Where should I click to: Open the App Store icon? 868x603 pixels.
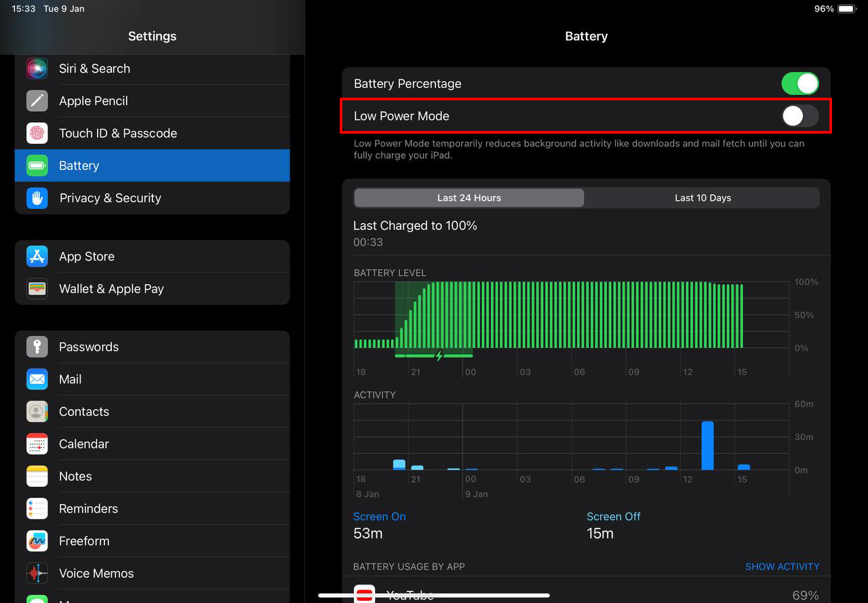(37, 256)
